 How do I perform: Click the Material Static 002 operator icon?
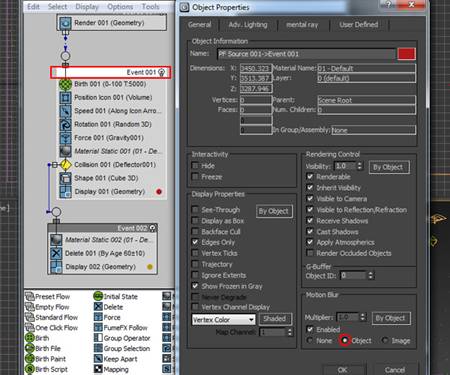point(56,240)
